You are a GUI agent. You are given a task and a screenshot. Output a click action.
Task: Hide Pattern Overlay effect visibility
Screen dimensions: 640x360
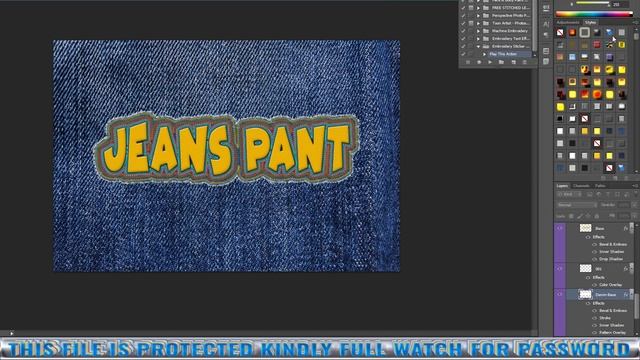[x=594, y=333]
